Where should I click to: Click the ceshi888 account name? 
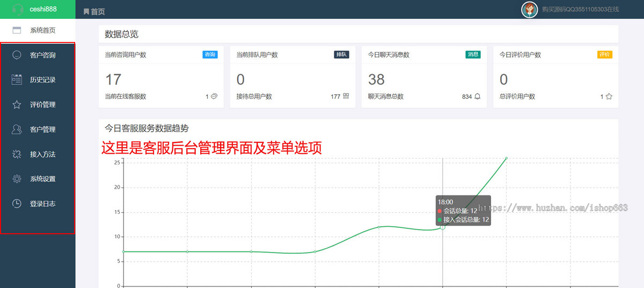43,9
